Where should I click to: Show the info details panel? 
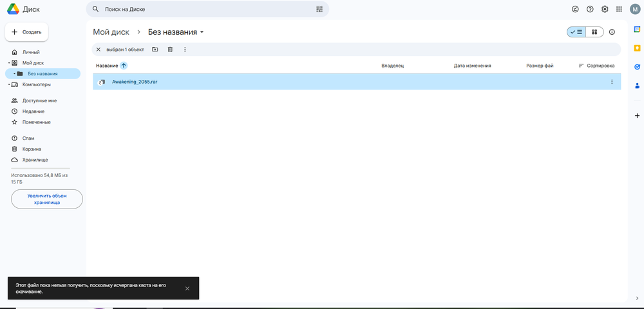(x=612, y=32)
